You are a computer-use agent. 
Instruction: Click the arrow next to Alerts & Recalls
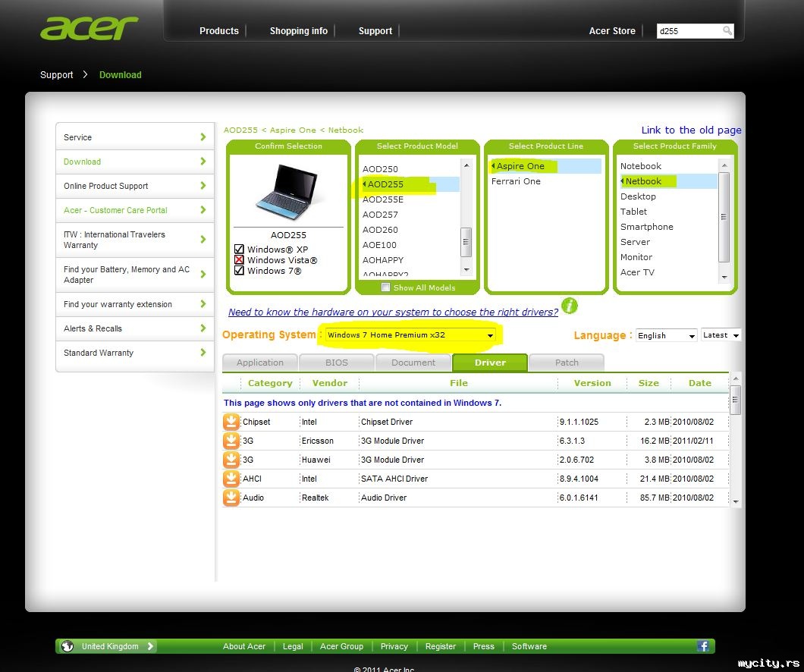pyautogui.click(x=203, y=328)
